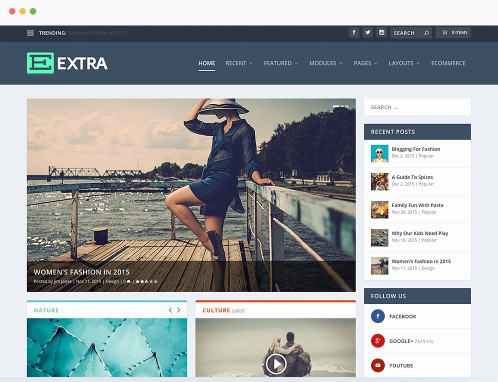The width and height of the screenshot is (498, 382).
Task: Click the Women's Fashion in 2015 slider title
Action: tap(81, 272)
